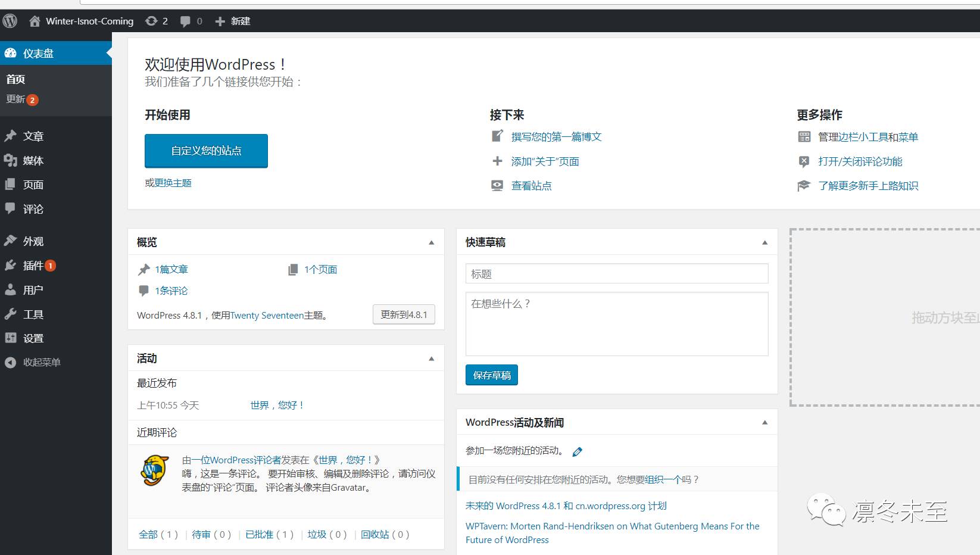Click the 工具 wrench icon in sidebar

coord(11,314)
